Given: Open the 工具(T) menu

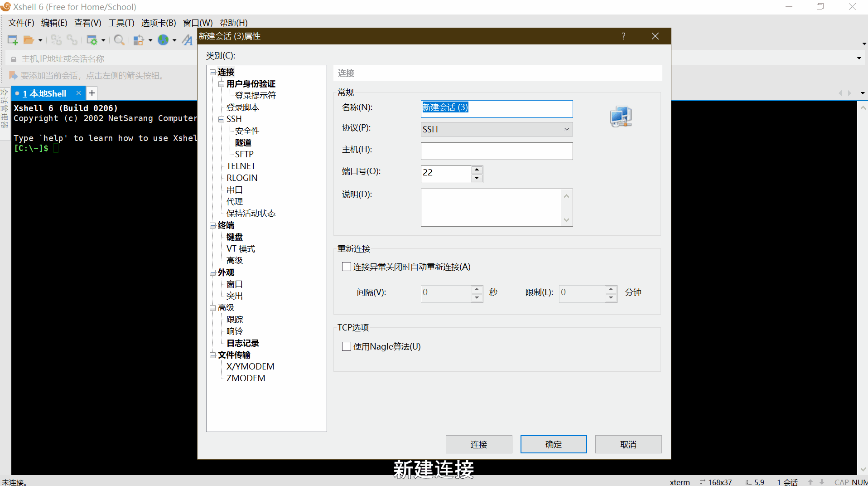Looking at the screenshot, I should pyautogui.click(x=121, y=23).
